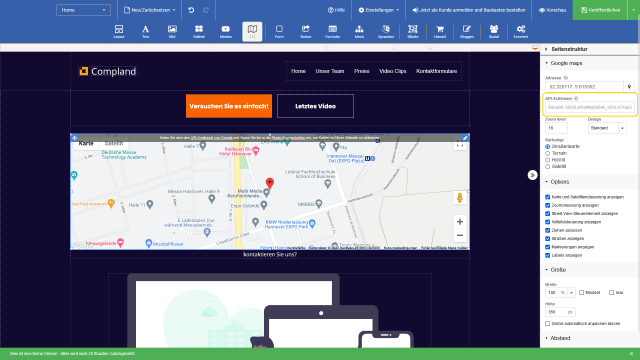The image size is (640, 360).
Task: Open the Layout tool
Action: coord(119,31)
